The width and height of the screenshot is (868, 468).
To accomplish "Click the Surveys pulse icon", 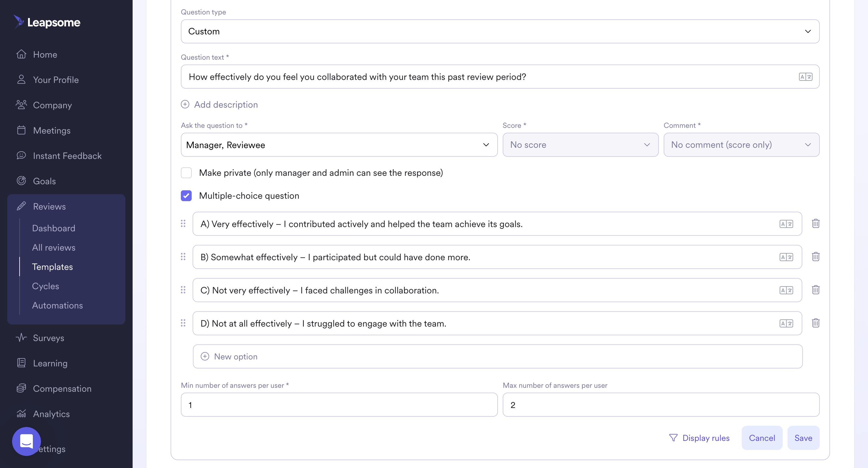I will pos(21,337).
